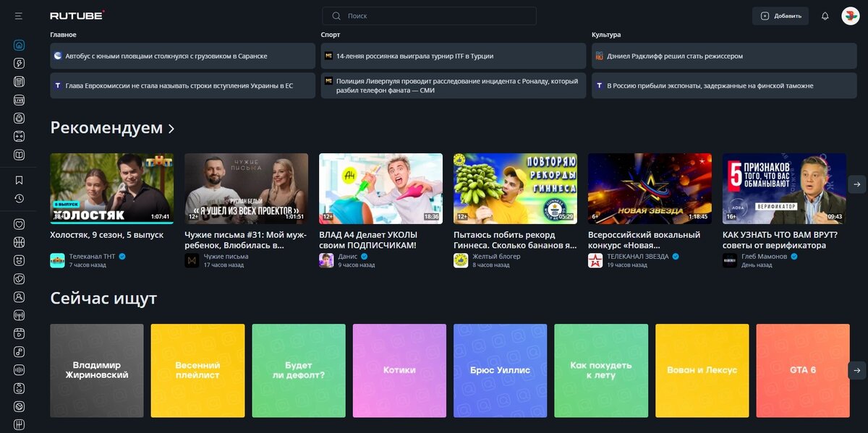Image resolution: width=868 pixels, height=433 pixels.
Task: Select the Брюс Уиллис tile
Action: 501,370
